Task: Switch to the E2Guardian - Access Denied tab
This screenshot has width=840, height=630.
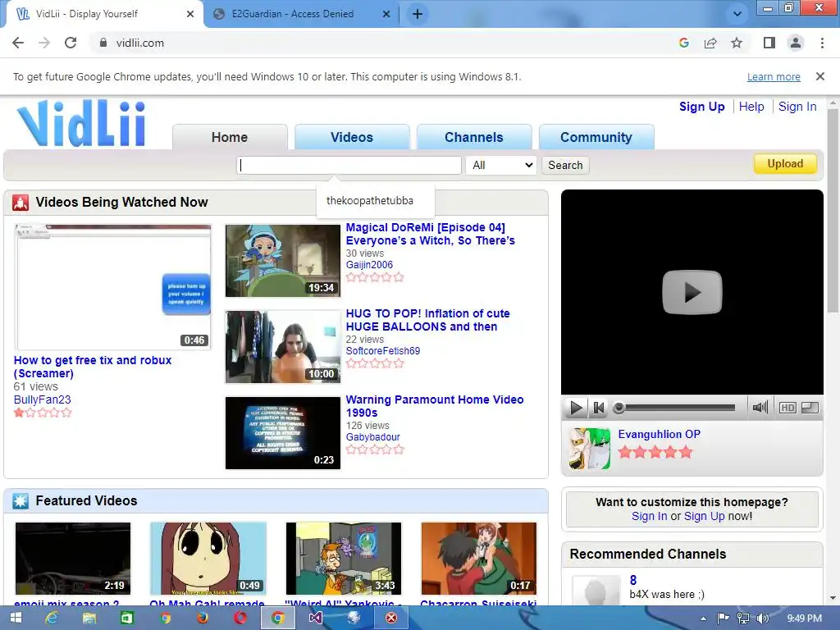Action: pos(302,14)
